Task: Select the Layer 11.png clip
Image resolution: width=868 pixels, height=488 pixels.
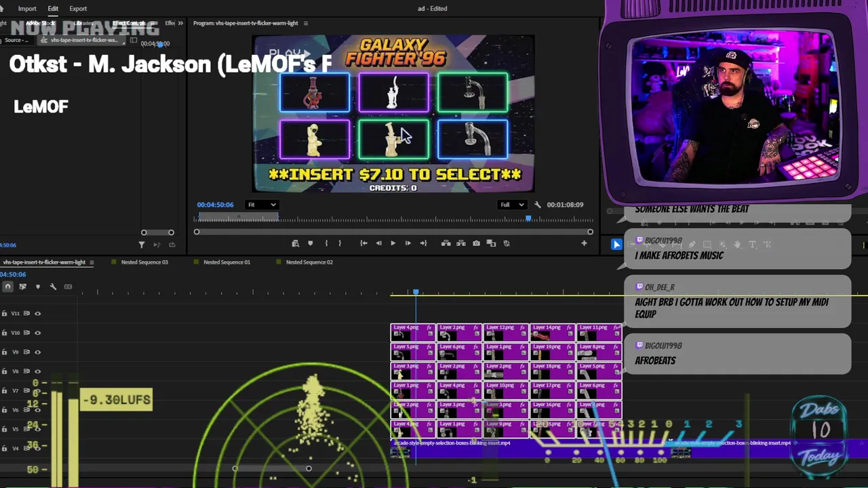Action: [x=598, y=332]
